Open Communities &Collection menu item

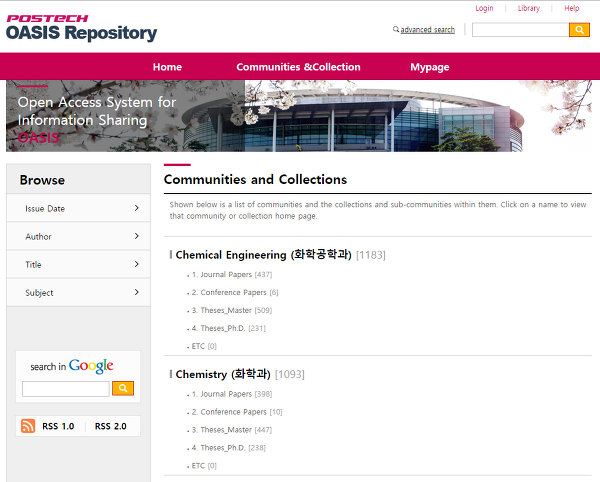pos(298,67)
